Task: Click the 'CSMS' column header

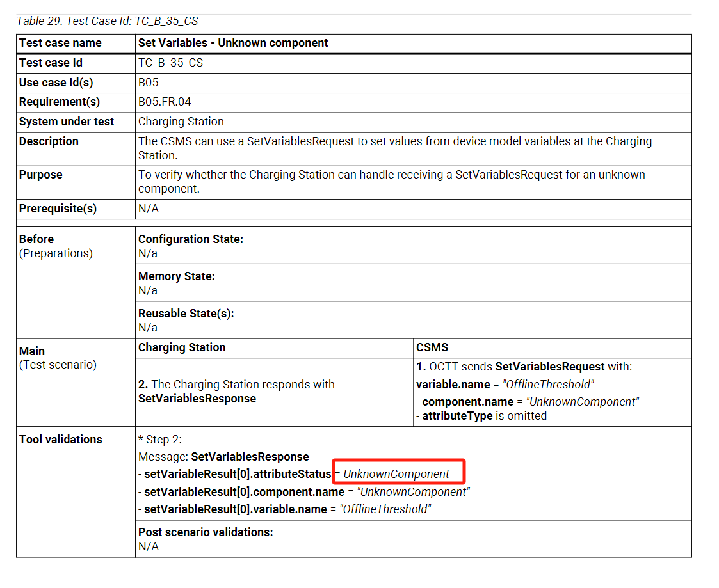Action: pos(432,347)
